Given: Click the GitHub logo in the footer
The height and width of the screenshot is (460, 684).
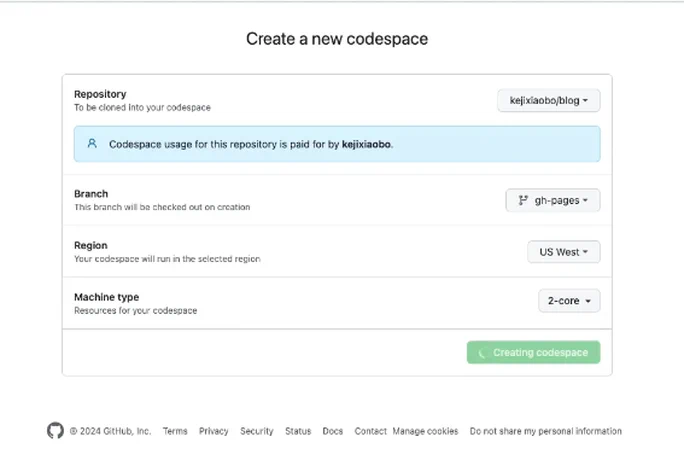Looking at the screenshot, I should pos(55,431).
